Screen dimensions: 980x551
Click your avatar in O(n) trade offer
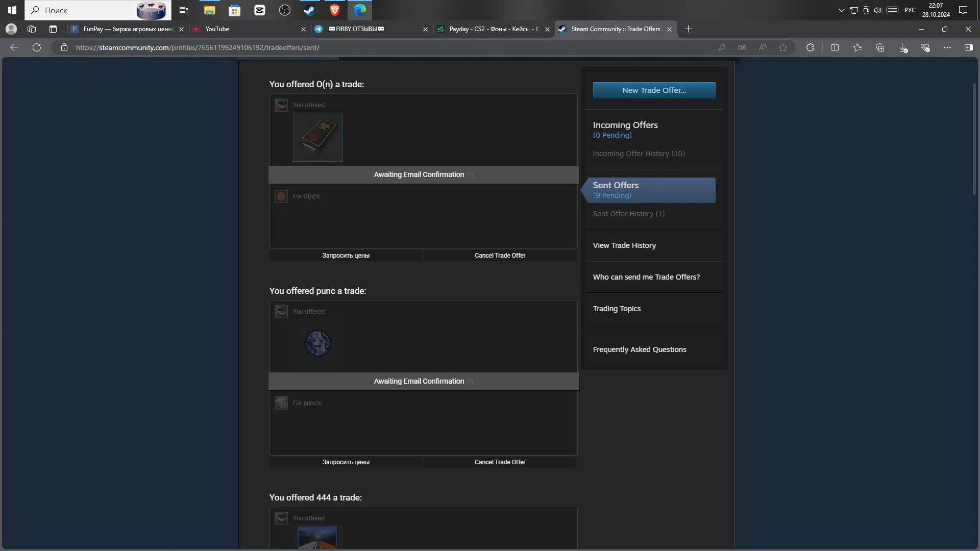pyautogui.click(x=281, y=105)
